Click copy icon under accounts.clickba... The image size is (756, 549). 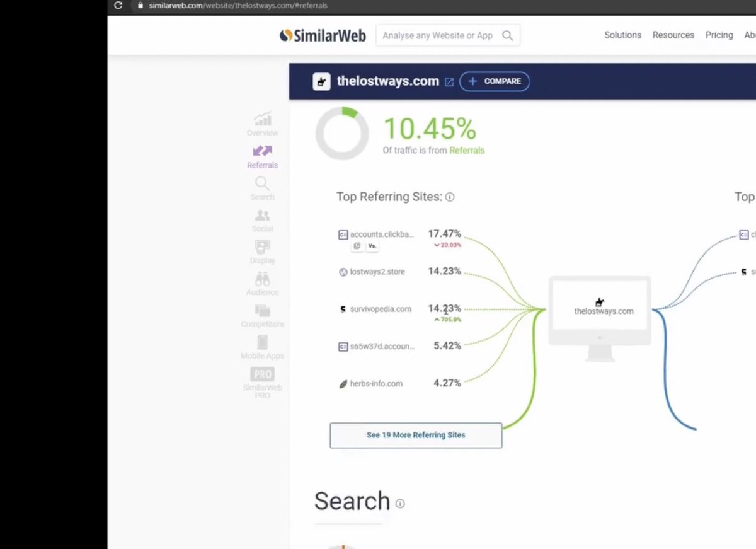pyautogui.click(x=357, y=246)
